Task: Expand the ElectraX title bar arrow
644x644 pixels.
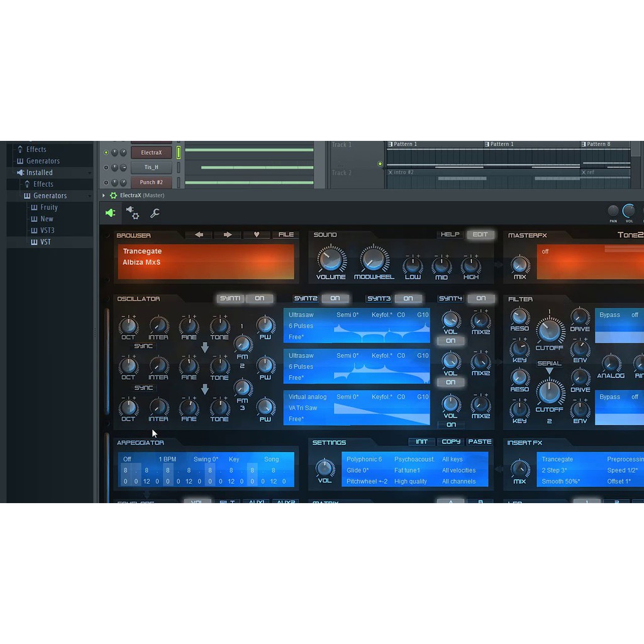Action: 104,196
